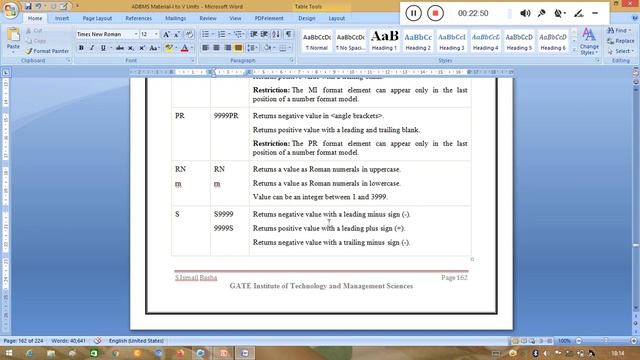Shrink the font size
The image size is (640, 360).
pos(177,35)
